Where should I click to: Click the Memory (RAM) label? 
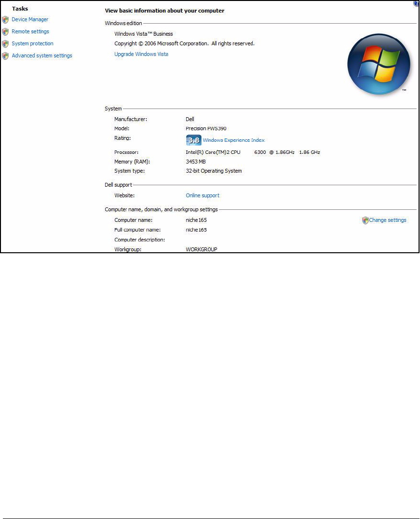click(x=132, y=162)
